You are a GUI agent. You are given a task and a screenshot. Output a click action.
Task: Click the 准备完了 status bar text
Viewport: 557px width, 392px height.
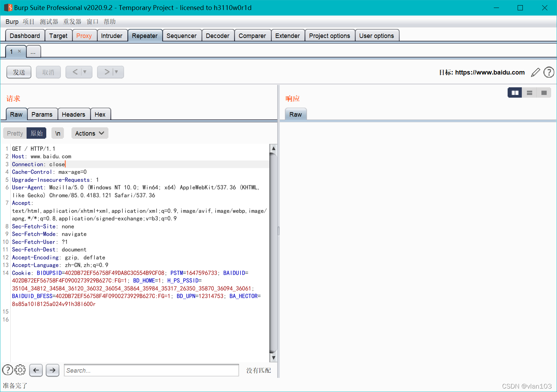click(15, 386)
